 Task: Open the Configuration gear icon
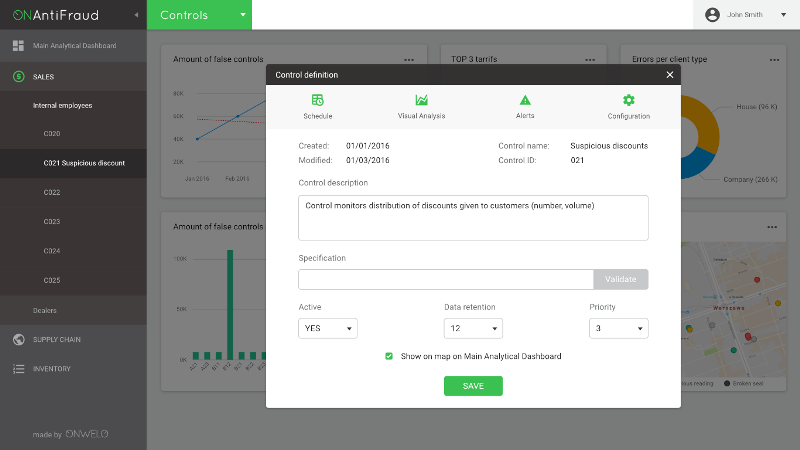(628, 100)
